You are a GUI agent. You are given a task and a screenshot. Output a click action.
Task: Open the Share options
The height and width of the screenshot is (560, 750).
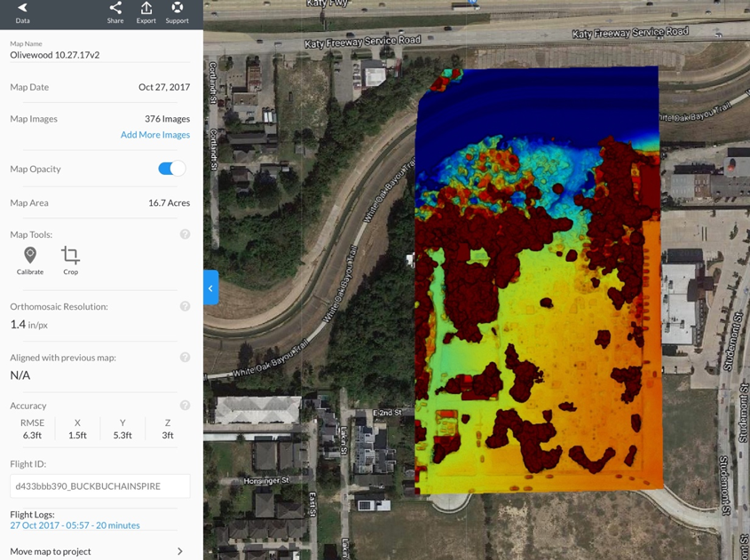(x=115, y=13)
